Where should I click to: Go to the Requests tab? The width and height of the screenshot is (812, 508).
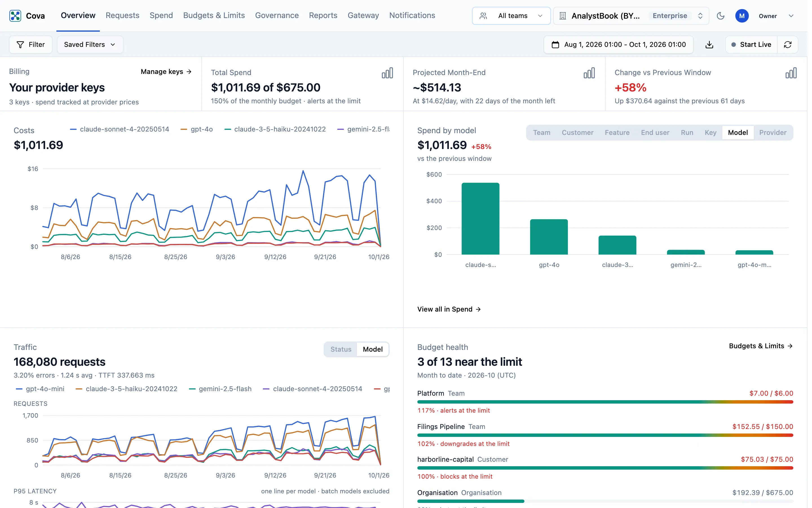[122, 16]
